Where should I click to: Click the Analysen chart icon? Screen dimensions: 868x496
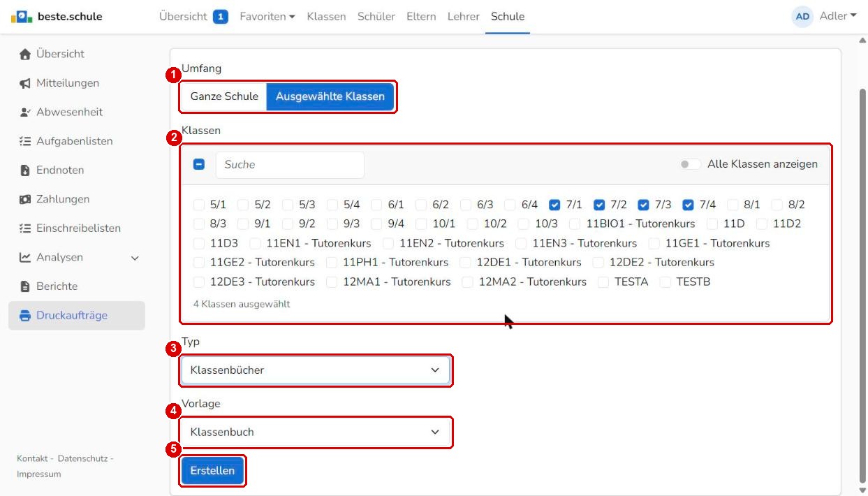(25, 258)
